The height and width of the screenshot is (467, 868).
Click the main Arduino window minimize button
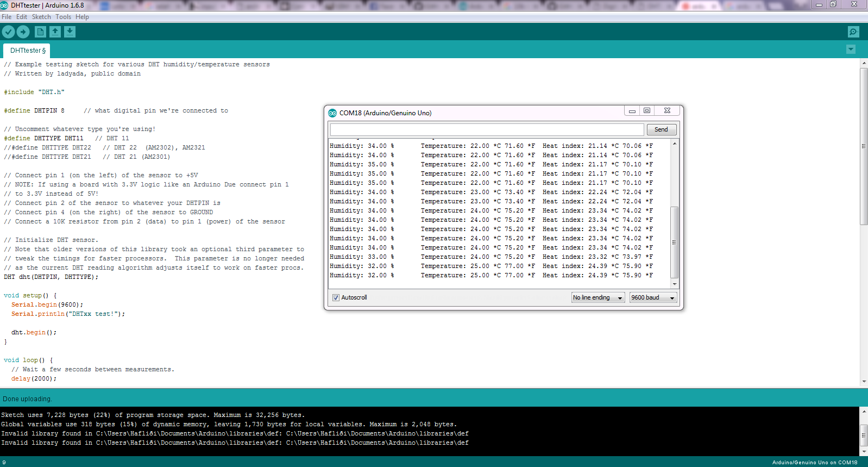[819, 4]
